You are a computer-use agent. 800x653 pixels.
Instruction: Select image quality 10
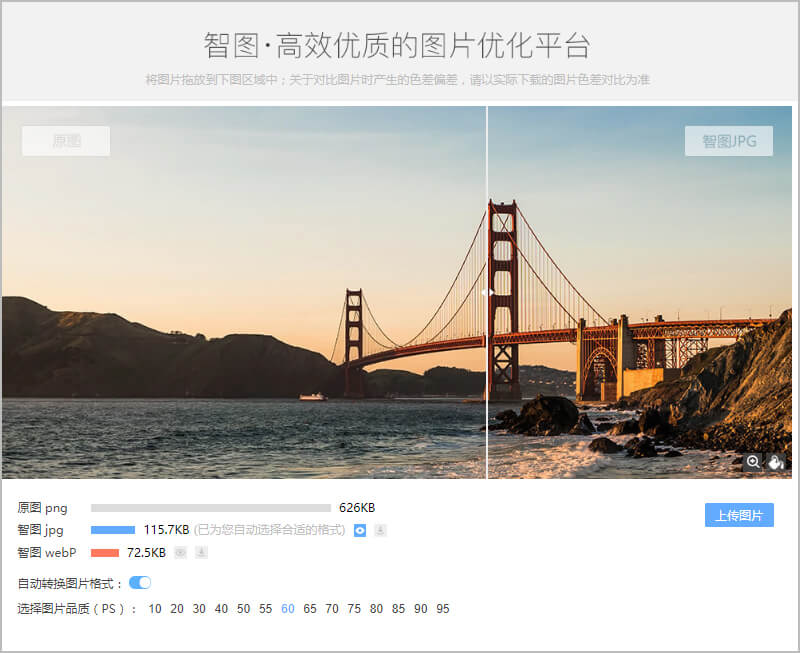click(x=155, y=608)
